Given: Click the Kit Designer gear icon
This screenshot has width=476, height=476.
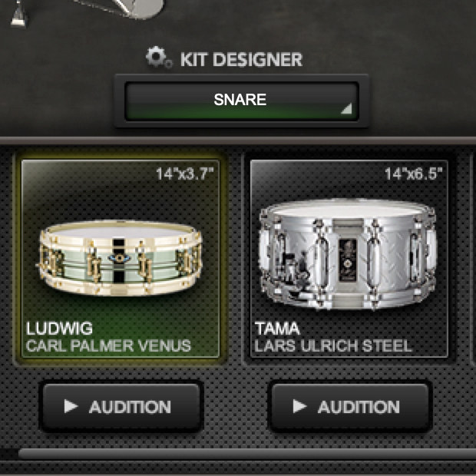Looking at the screenshot, I should click(x=158, y=57).
